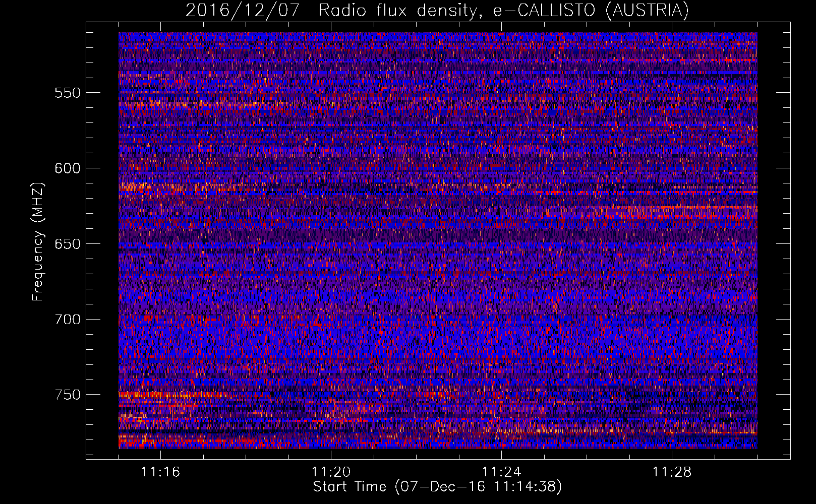The height and width of the screenshot is (504, 816).
Task: Click the 700 frequency tick label
Action: pyautogui.click(x=68, y=319)
